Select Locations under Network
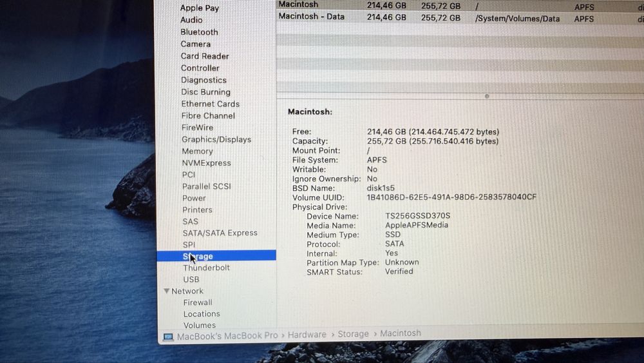The height and width of the screenshot is (363, 644). click(x=202, y=313)
